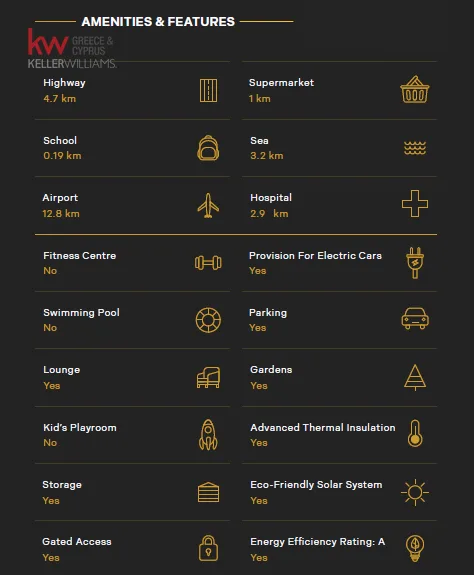Click the Amenities & Features heading
The image size is (474, 575).
pyautogui.click(x=158, y=22)
